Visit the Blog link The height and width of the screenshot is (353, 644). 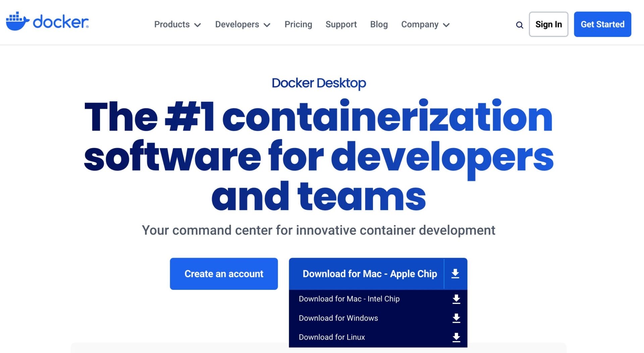(379, 25)
